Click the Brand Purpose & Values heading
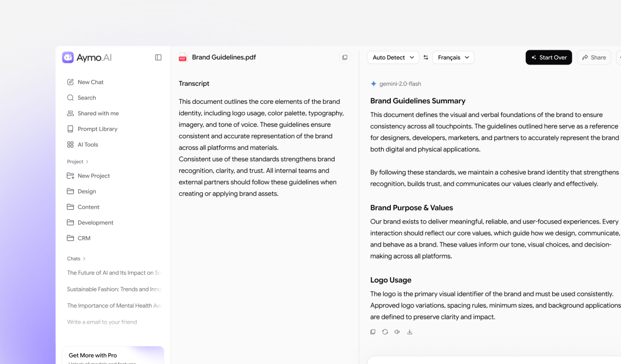Image resolution: width=621 pixels, height=364 pixels. pyautogui.click(x=412, y=208)
